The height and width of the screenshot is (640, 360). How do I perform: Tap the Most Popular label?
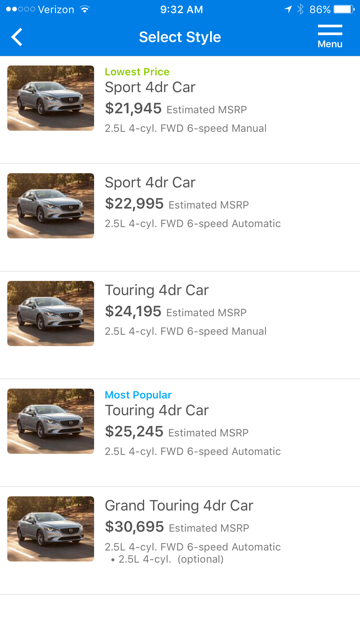[138, 395]
